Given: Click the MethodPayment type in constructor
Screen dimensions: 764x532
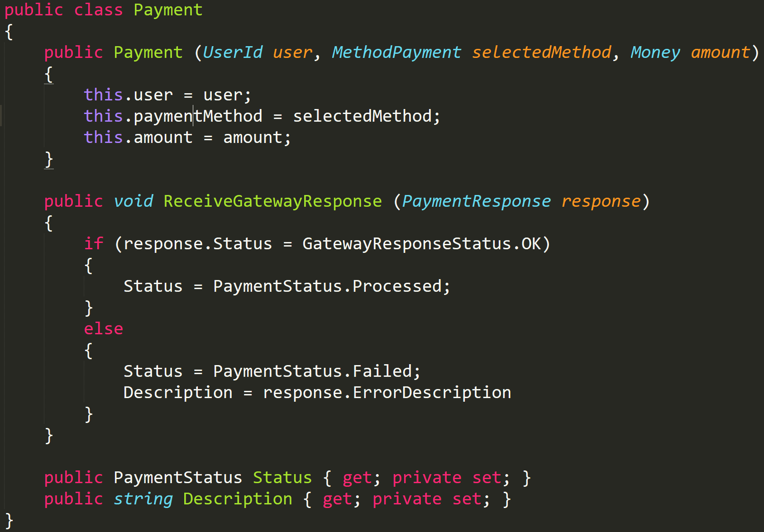Looking at the screenshot, I should point(396,52).
